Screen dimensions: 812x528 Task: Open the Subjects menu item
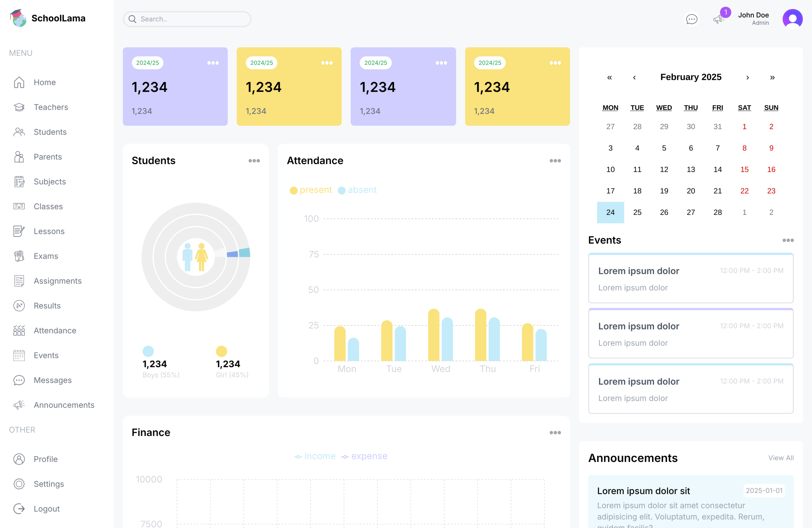(x=49, y=181)
